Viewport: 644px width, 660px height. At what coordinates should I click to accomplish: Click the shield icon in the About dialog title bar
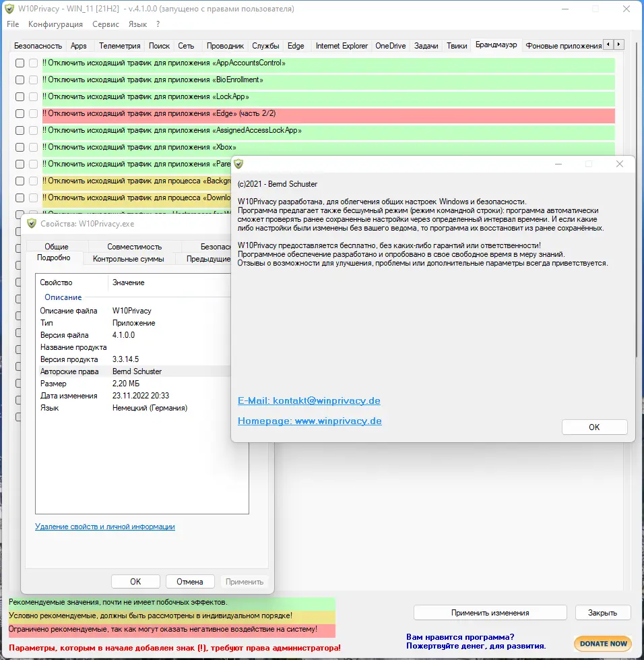pyautogui.click(x=238, y=164)
